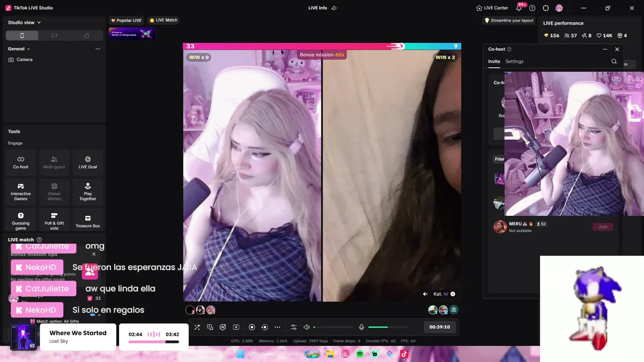Open Poll & Gift vote tool
644x362 pixels.
pyautogui.click(x=54, y=220)
